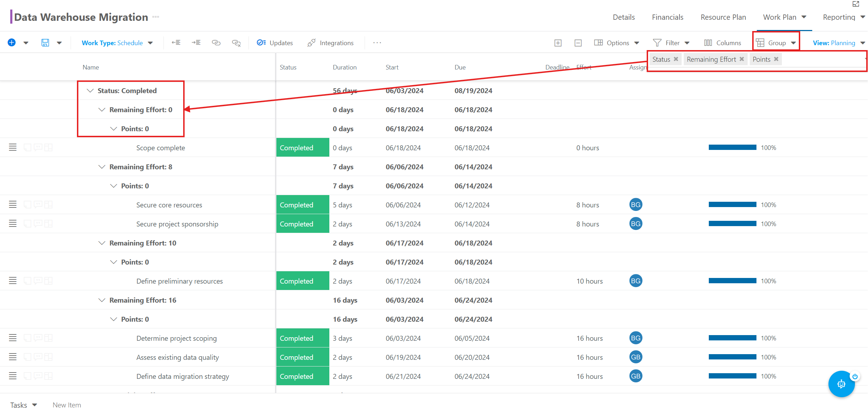Screen dimensions: 868x412
Task: Open the chat assistant bot icon
Action: pos(841,384)
